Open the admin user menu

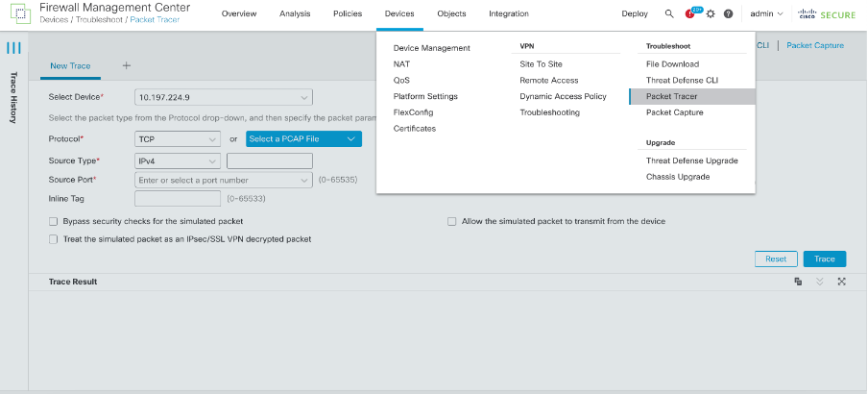tap(766, 13)
